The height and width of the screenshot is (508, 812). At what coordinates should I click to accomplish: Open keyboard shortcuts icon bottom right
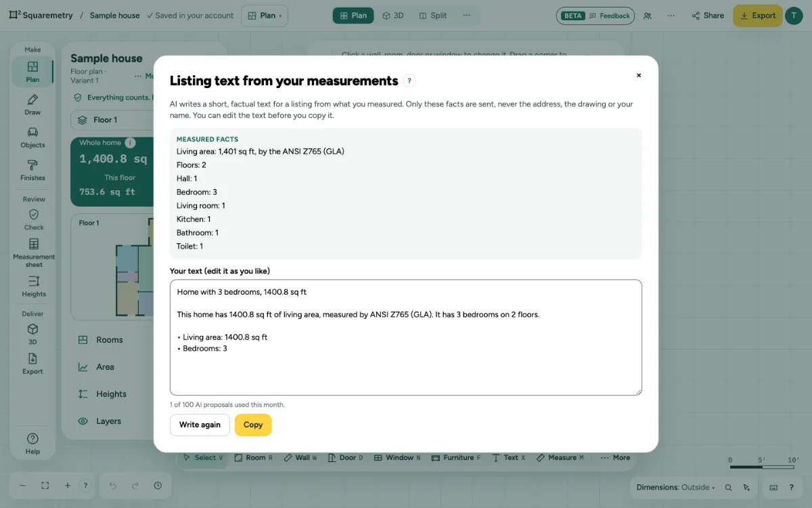tap(773, 487)
